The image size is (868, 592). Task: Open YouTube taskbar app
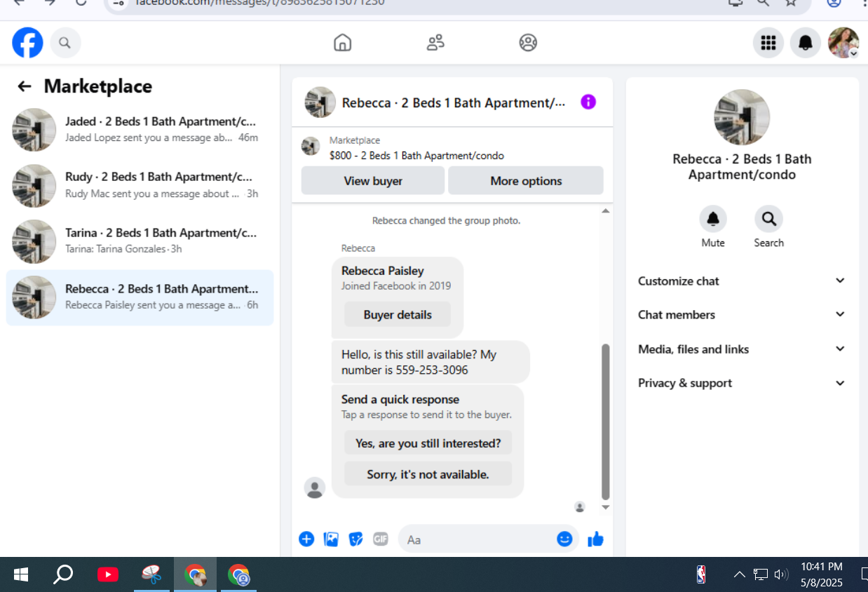[x=107, y=575]
